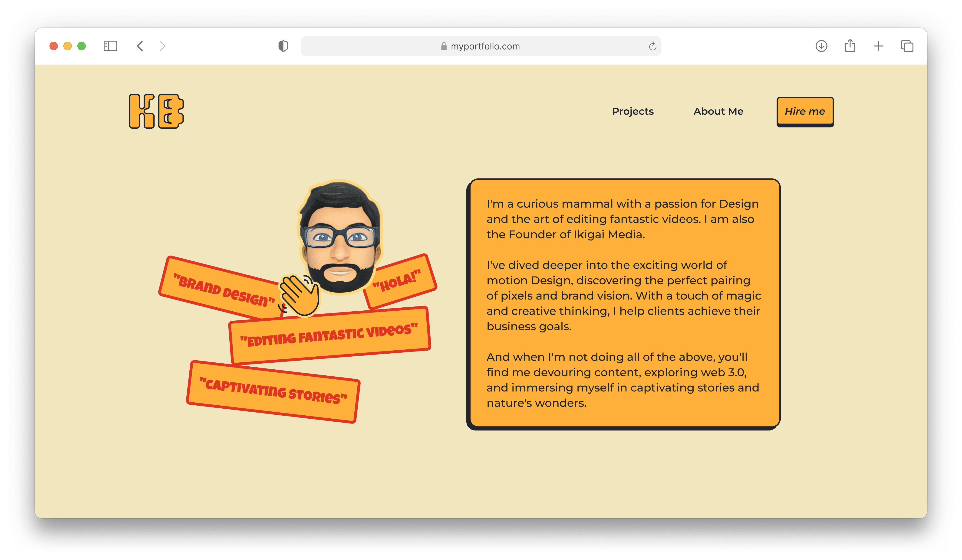Click the paragraph starting "And when I'm not"
This screenshot has height=560, width=962.
pyautogui.click(x=623, y=380)
